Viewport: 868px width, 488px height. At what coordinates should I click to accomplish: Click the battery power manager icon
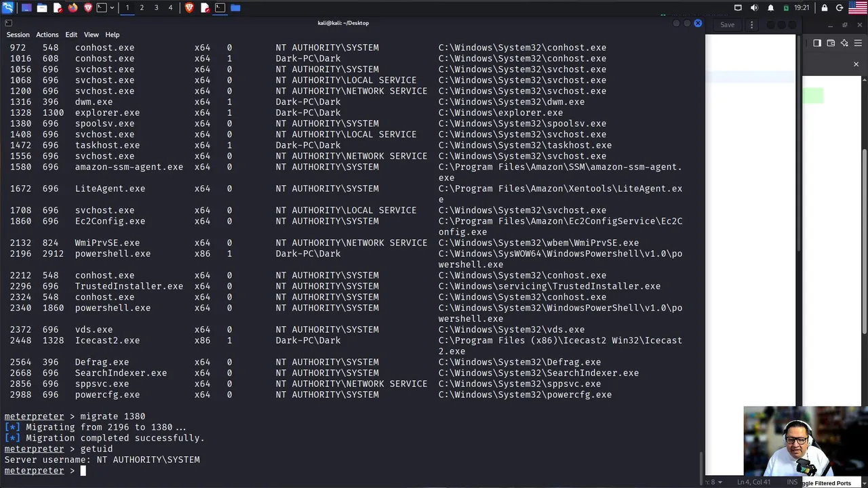786,8
